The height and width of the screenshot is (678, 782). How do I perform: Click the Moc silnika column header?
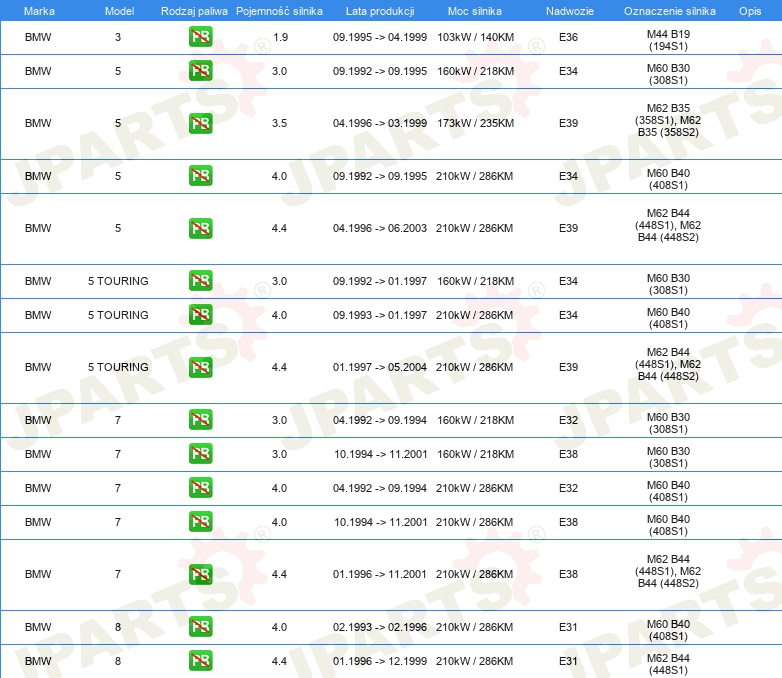point(475,11)
